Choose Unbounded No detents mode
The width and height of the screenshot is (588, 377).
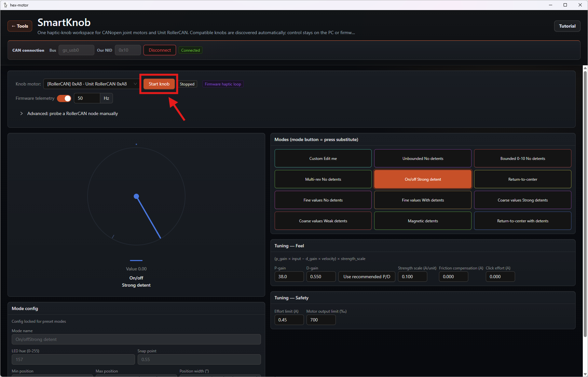[x=423, y=158]
